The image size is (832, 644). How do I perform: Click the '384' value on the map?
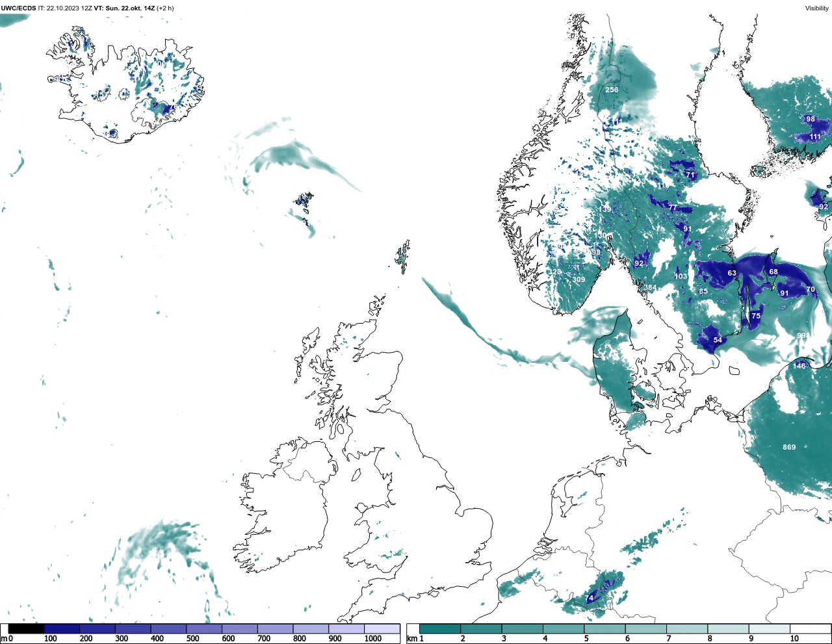[650, 287]
